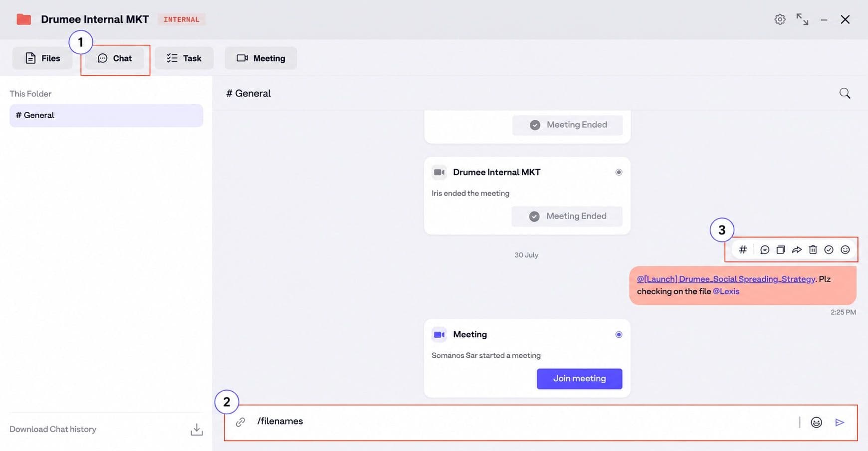Attach a file with the paperclip icon
The width and height of the screenshot is (868, 451).
click(240, 422)
